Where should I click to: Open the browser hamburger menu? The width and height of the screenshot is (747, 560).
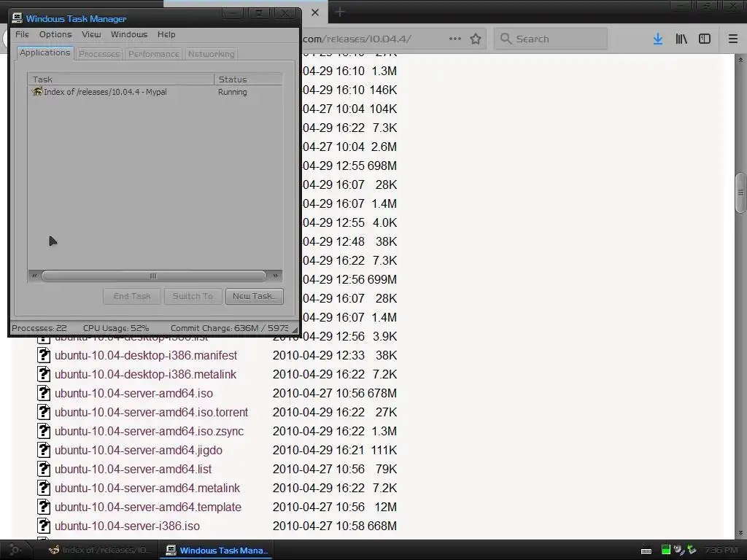[x=733, y=39]
